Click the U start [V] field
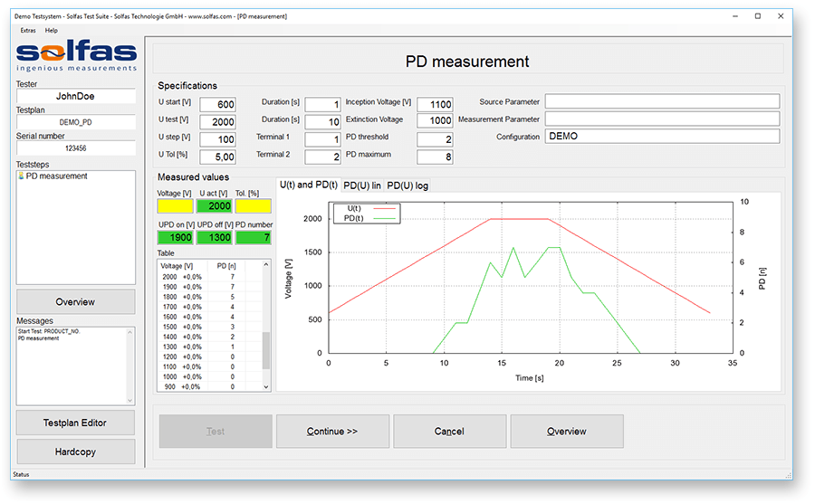This screenshot has width=815, height=504. click(x=217, y=104)
